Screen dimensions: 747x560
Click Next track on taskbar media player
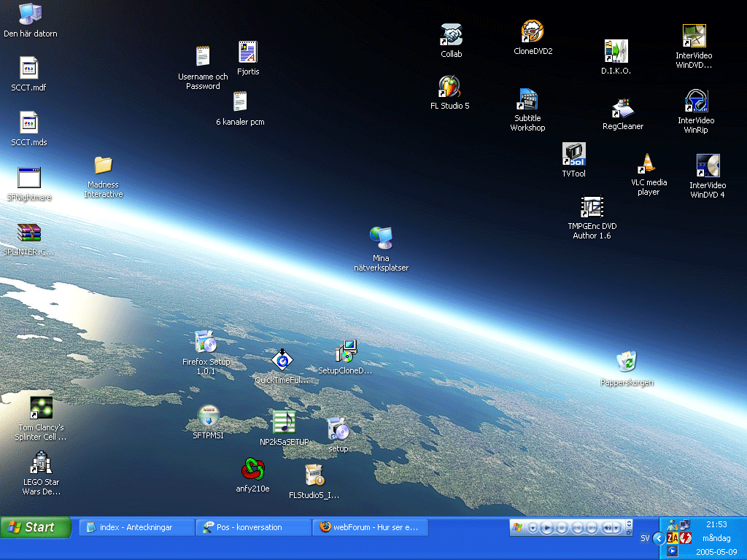point(592,528)
